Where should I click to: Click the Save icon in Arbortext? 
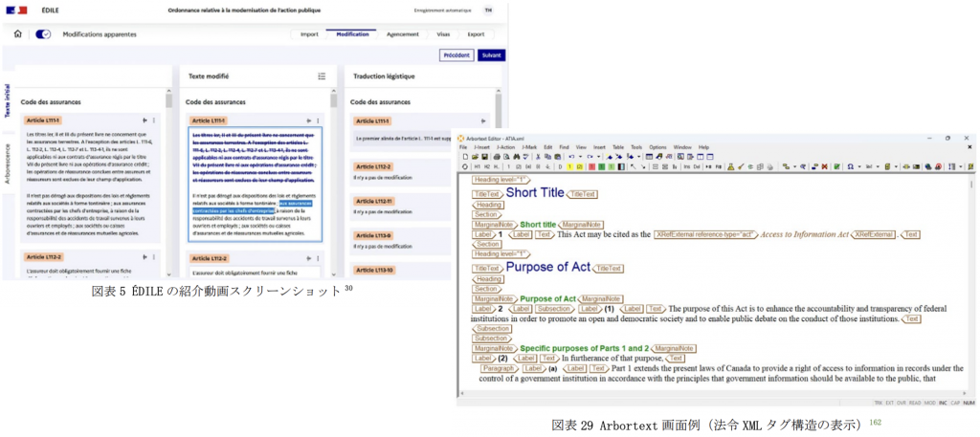click(x=485, y=157)
